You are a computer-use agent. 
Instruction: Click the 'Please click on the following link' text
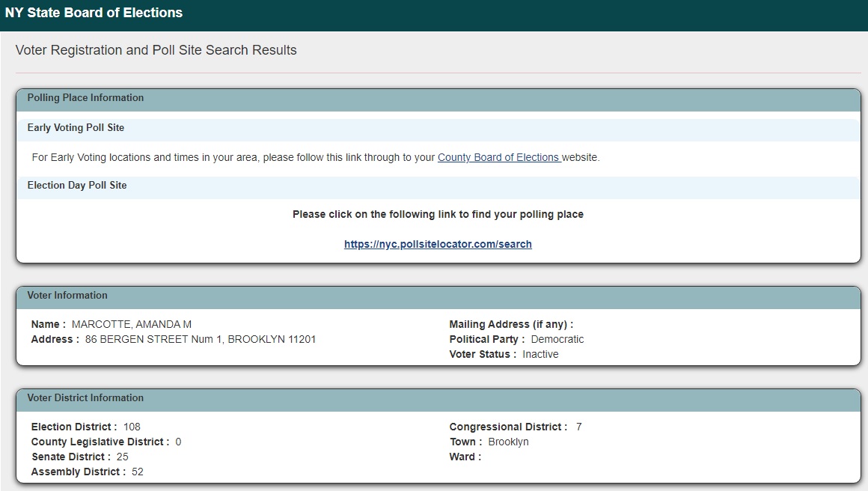tap(438, 214)
